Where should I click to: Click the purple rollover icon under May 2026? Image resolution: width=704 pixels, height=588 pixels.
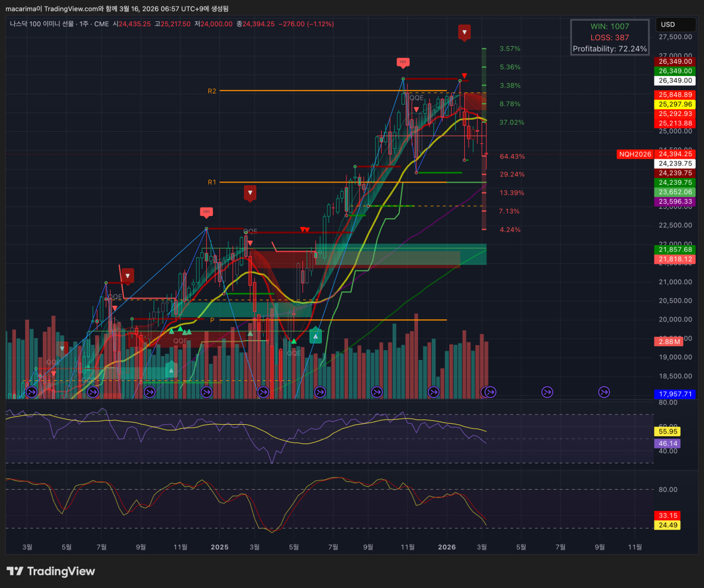[x=547, y=392]
